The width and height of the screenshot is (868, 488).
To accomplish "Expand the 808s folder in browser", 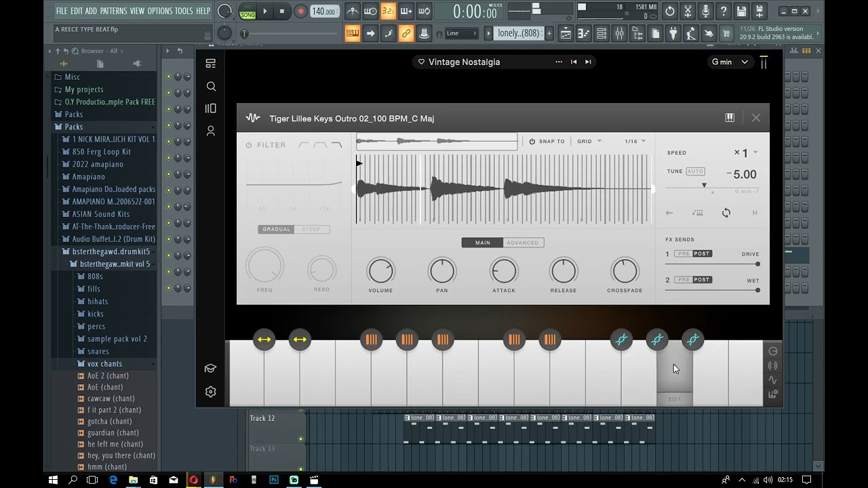I will 95,277.
